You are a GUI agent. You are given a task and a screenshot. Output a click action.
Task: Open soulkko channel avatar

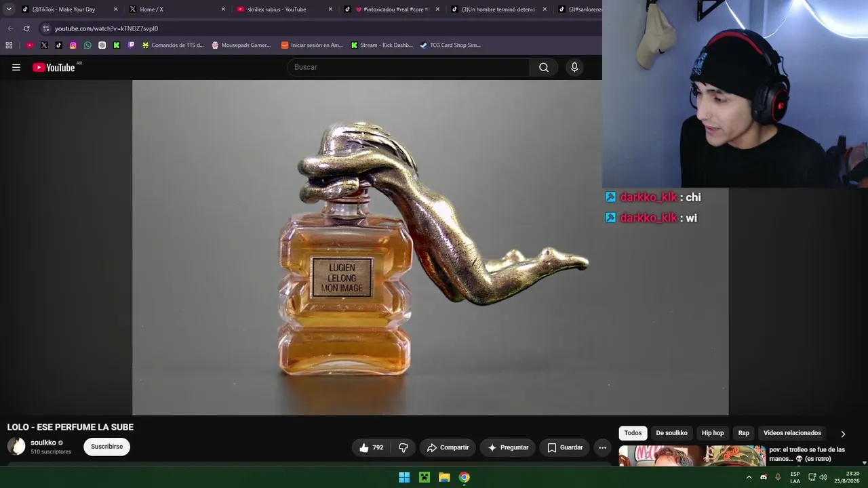[16, 446]
